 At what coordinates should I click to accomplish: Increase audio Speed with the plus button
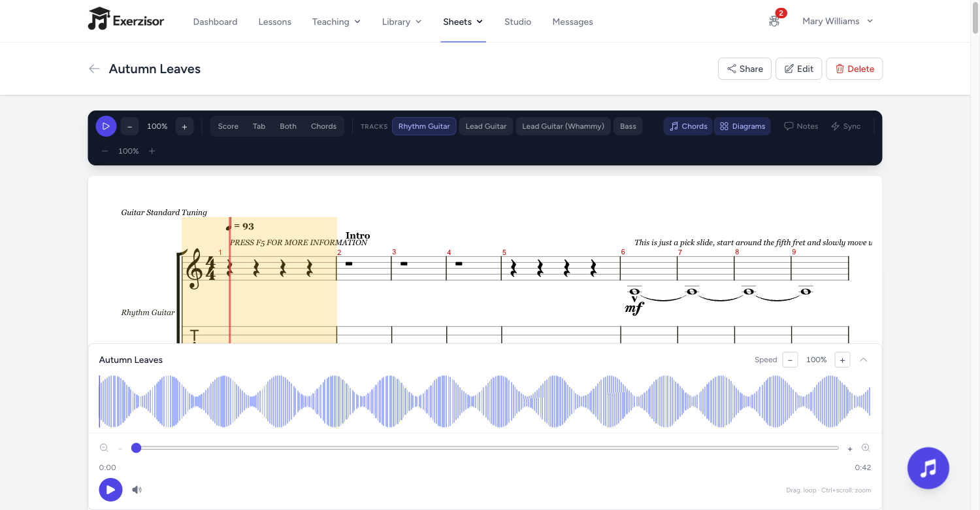pos(842,360)
